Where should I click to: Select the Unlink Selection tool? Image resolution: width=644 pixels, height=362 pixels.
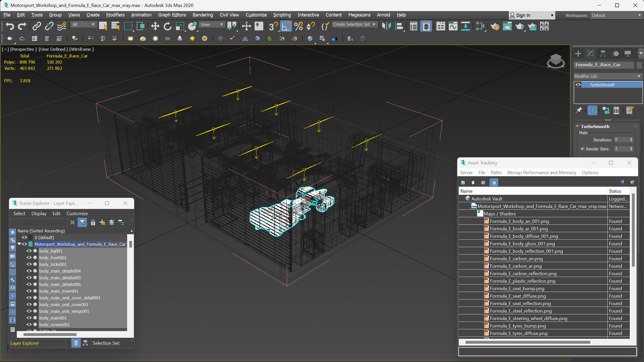tap(49, 26)
